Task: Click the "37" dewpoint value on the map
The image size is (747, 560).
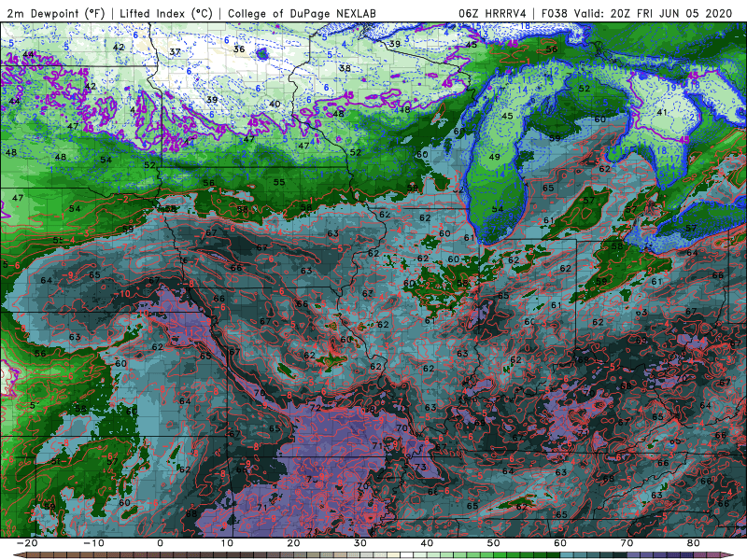Action: point(175,51)
